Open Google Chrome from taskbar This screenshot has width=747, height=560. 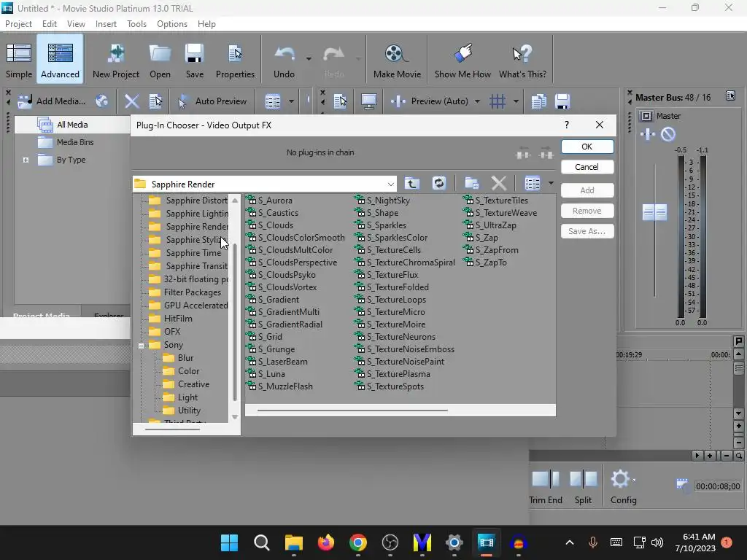pyautogui.click(x=357, y=542)
